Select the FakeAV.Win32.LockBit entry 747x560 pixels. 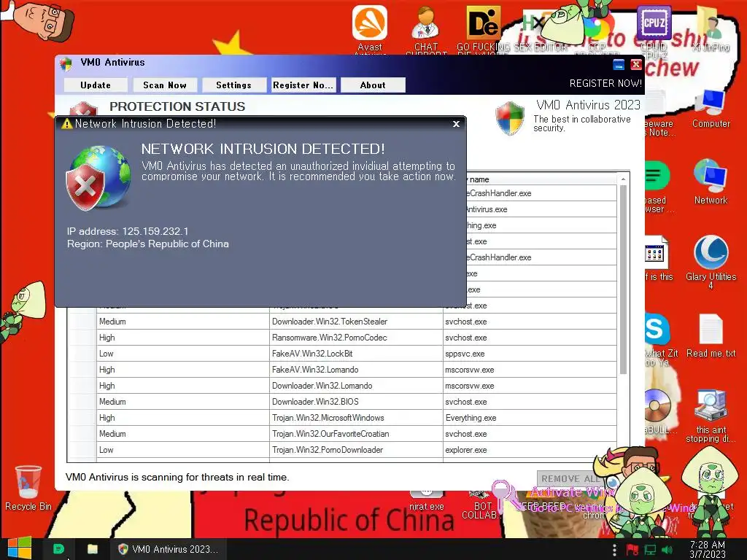pyautogui.click(x=356, y=354)
